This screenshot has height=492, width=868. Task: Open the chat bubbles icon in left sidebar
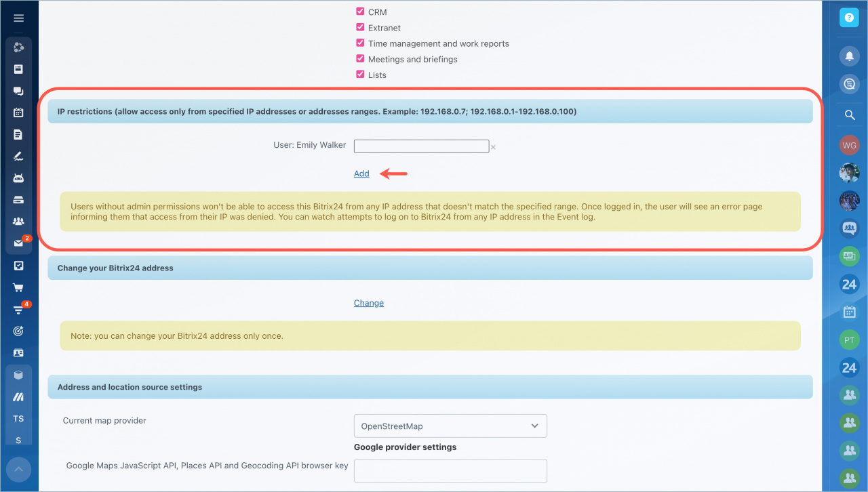(18, 91)
